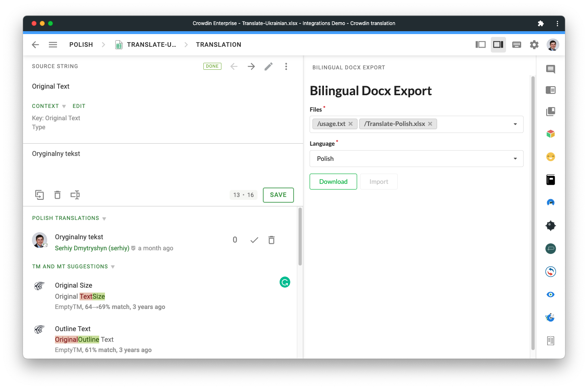Click the spreadsheet file icon in breadcrumb
The width and height of the screenshot is (588, 389).
coord(119,45)
